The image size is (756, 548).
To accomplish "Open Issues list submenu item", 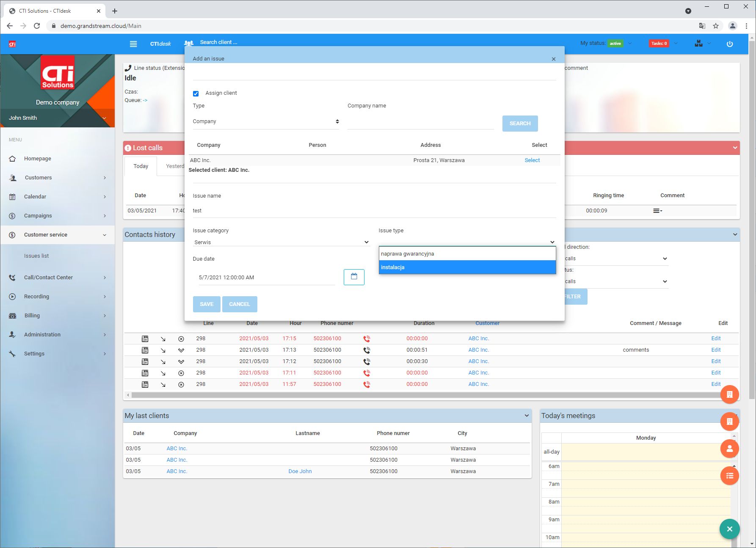I will (x=36, y=256).
